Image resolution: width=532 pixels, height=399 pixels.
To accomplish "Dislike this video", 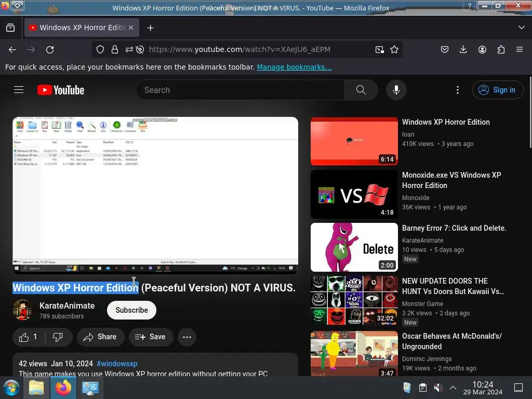I will pos(58,337).
